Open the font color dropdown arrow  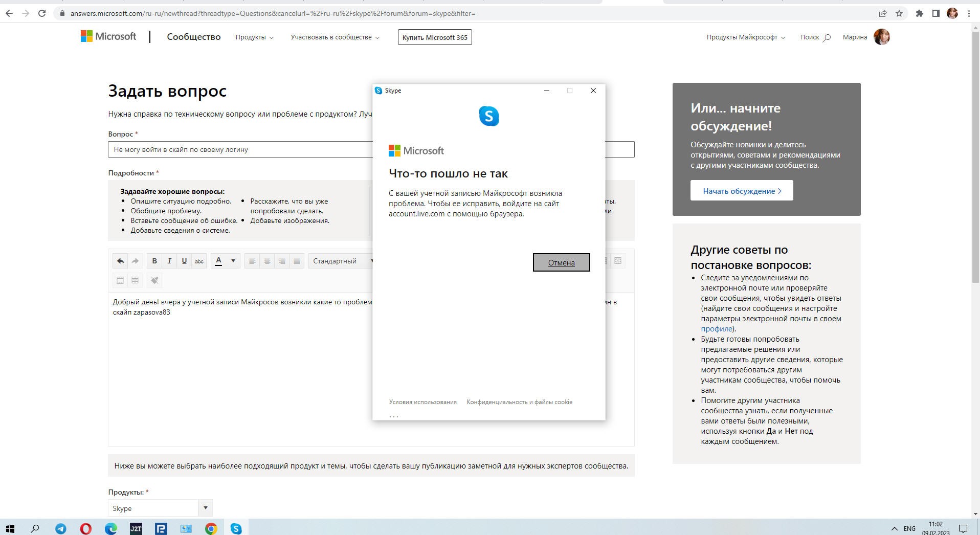[233, 261]
